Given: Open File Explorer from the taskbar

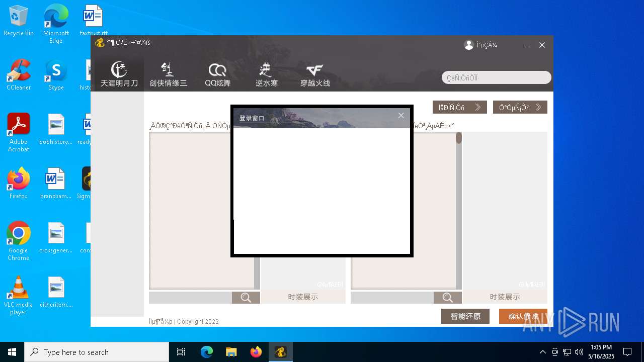Looking at the screenshot, I should coord(231,352).
